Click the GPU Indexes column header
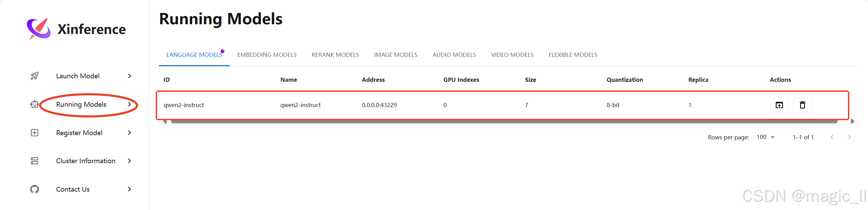Screen dimensions: 868x210 click(x=461, y=80)
